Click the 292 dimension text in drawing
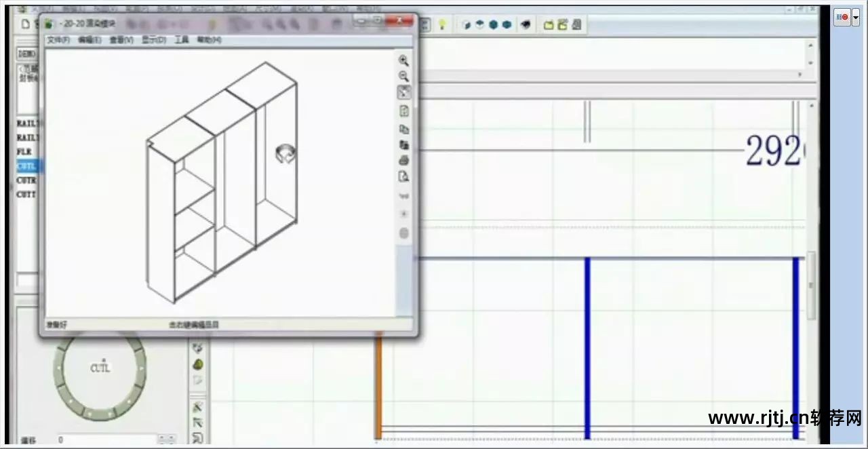868x449 pixels. (774, 152)
